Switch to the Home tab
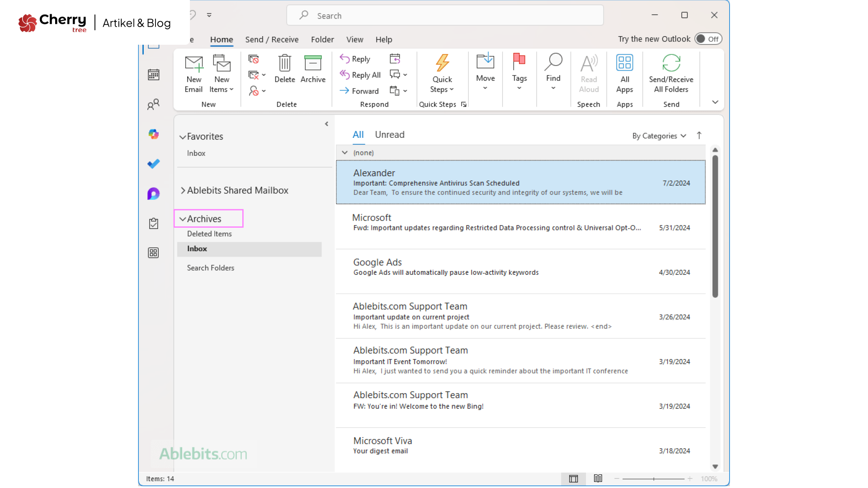The width and height of the screenshot is (868, 488). pyautogui.click(x=222, y=39)
